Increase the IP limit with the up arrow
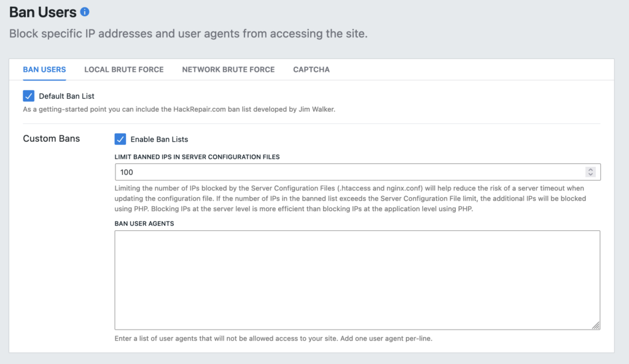629x364 pixels. (590, 169)
